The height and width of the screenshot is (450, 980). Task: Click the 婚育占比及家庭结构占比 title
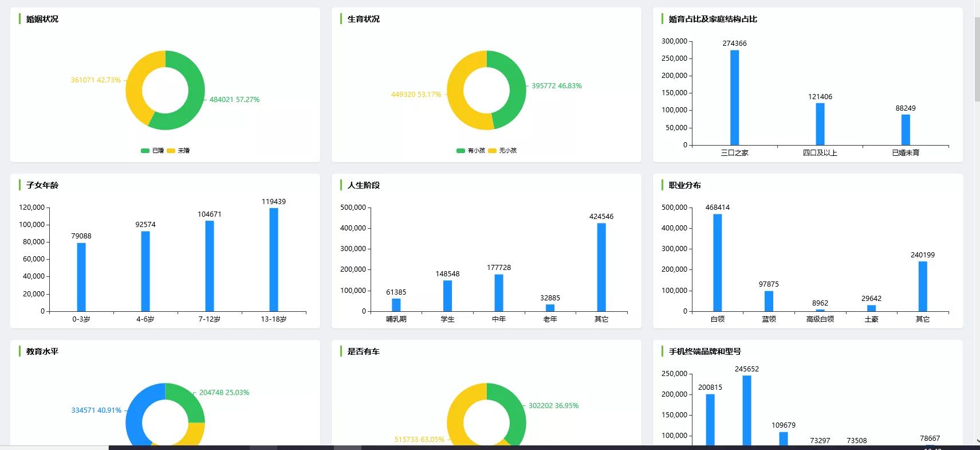coord(713,19)
